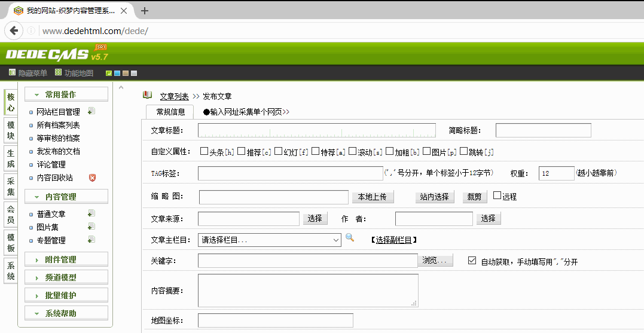Expand the 附件管理 menu section
The width and height of the screenshot is (644, 333).
click(66, 259)
